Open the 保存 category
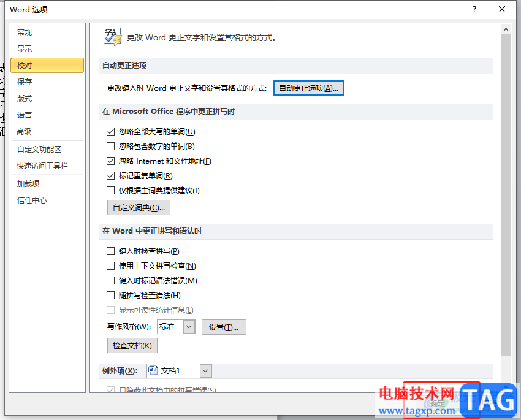 pos(47,82)
